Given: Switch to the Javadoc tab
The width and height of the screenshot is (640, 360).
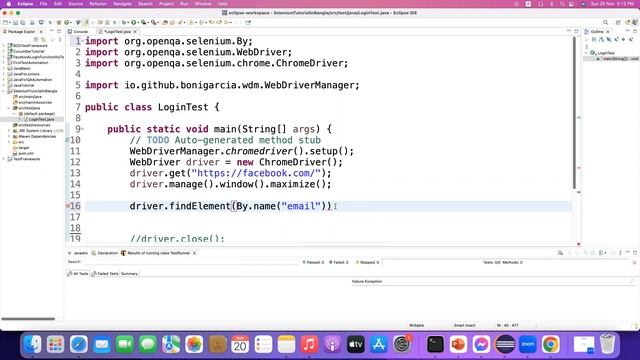Looking at the screenshot, I should tap(78, 253).
